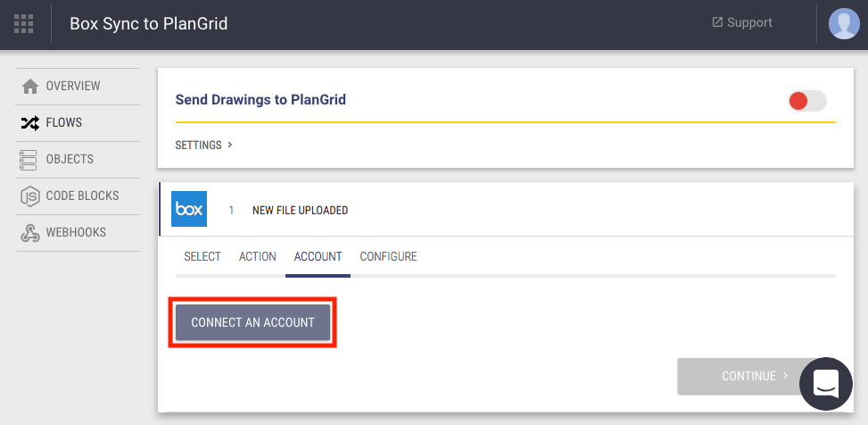Click the New File Uploaded step header
The height and width of the screenshot is (425, 868).
click(x=300, y=211)
